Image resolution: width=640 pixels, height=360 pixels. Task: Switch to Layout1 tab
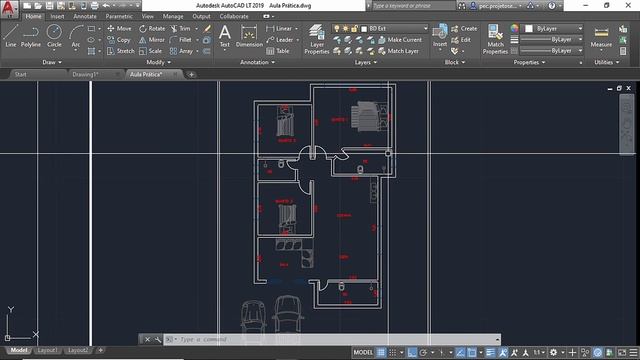[x=47, y=350]
